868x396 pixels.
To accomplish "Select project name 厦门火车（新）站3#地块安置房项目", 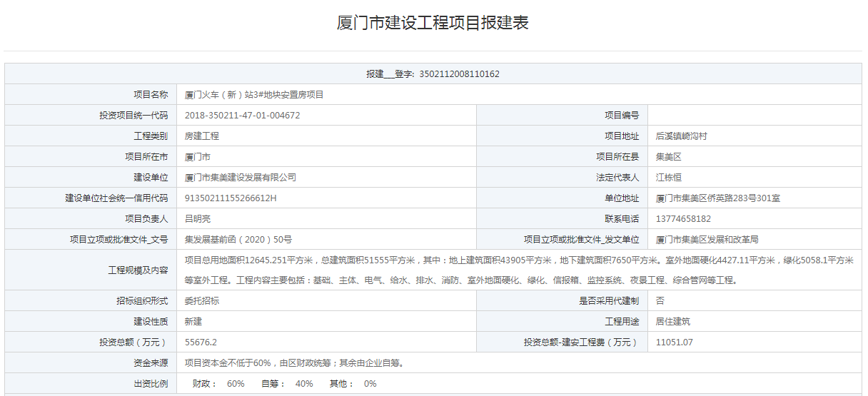I will pos(254,95).
